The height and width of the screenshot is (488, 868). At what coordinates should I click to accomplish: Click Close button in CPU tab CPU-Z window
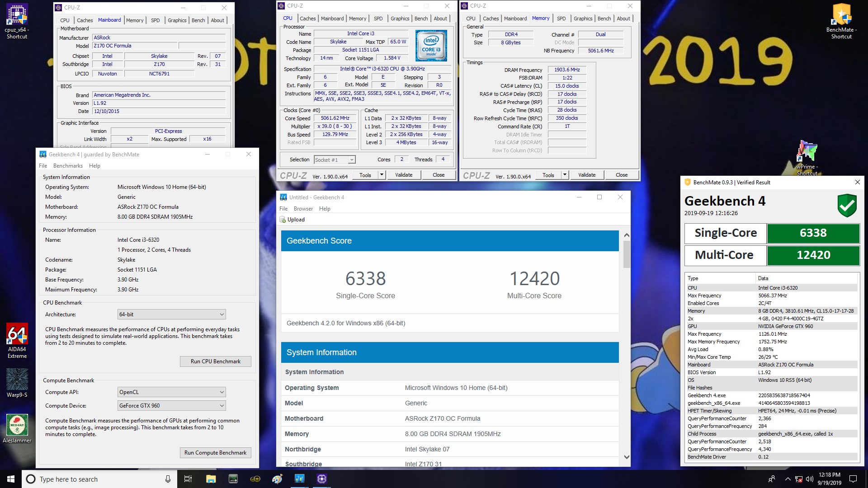[x=439, y=175]
